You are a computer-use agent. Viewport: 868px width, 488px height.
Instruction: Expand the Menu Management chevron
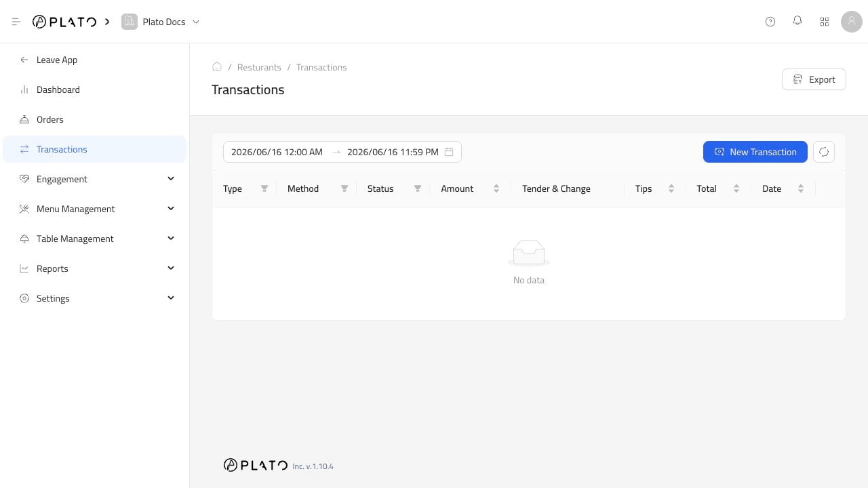coord(171,209)
